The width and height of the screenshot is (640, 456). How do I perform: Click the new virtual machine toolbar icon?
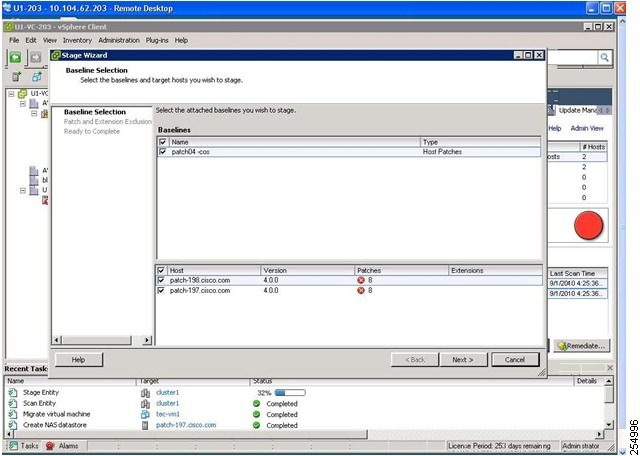tap(37, 76)
